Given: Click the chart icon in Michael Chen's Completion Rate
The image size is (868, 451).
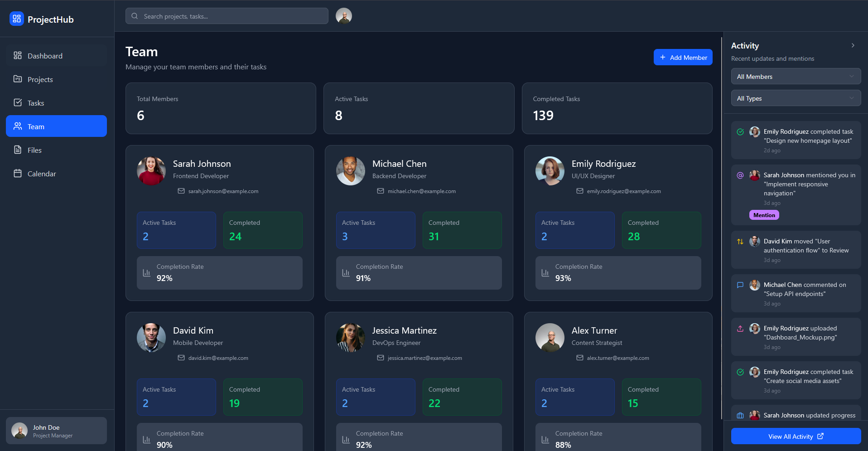Looking at the screenshot, I should click(346, 273).
